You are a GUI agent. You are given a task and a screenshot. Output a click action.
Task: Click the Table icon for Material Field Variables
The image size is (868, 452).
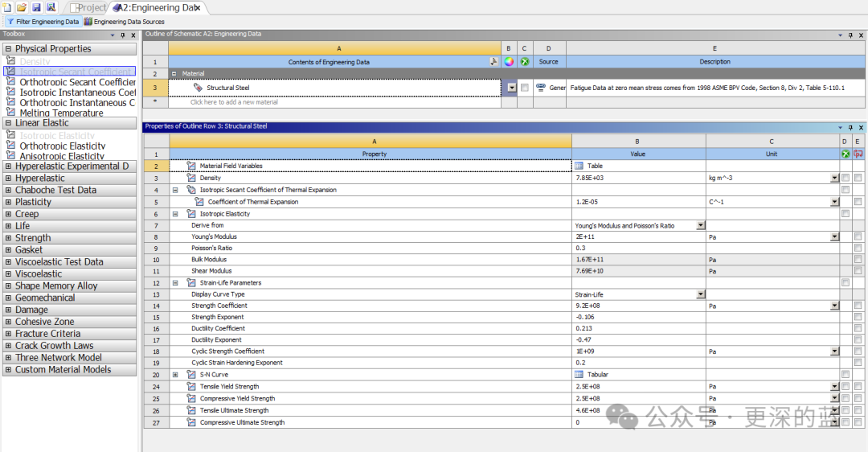(579, 166)
